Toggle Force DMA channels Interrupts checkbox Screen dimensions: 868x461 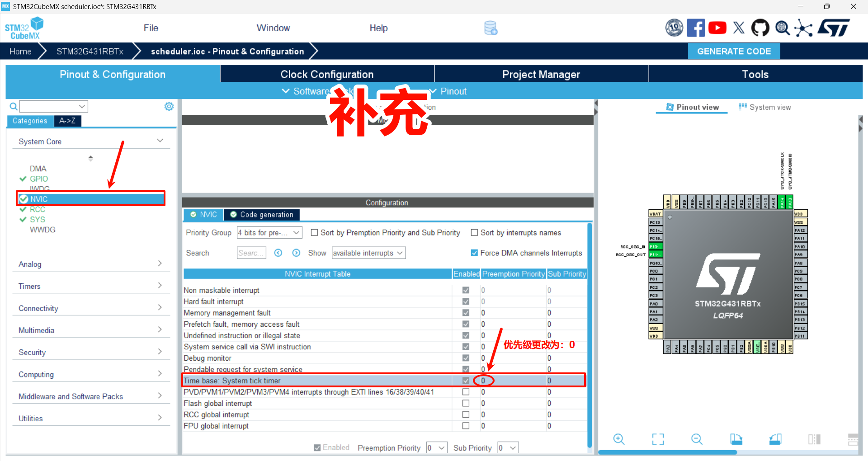point(474,253)
